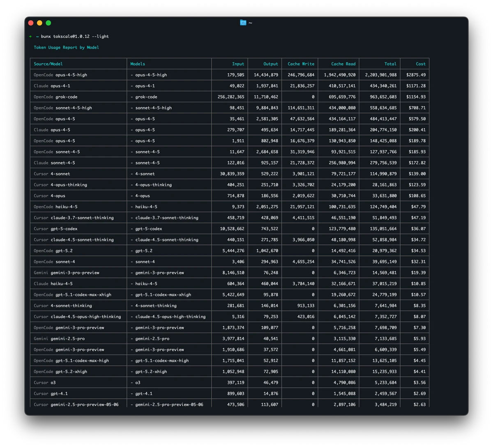Click the cost value '$7.30'
This screenshot has height=448, width=493.
(x=419, y=328)
